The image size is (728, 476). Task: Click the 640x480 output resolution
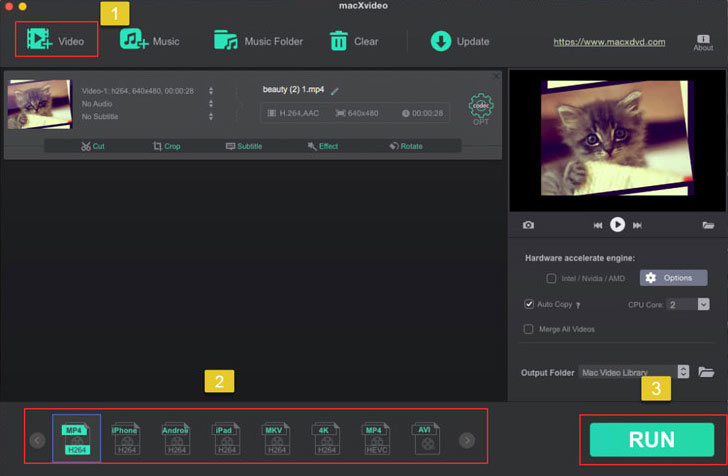tap(357, 113)
